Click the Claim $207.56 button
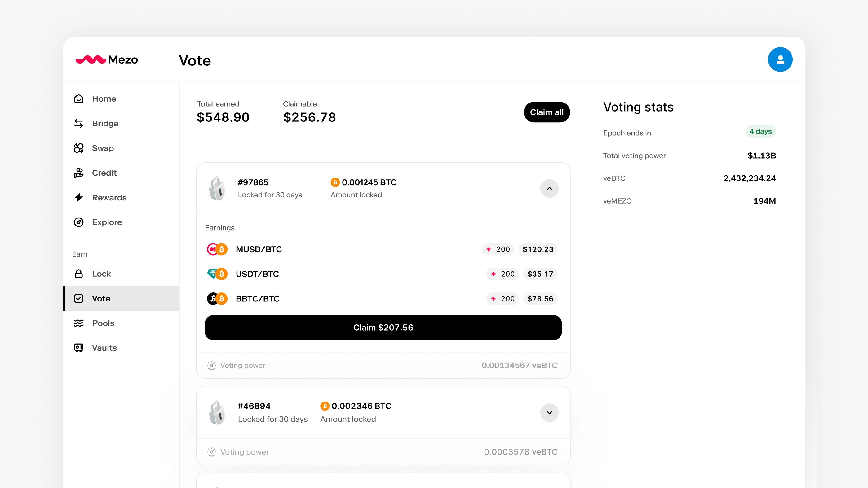 click(383, 328)
